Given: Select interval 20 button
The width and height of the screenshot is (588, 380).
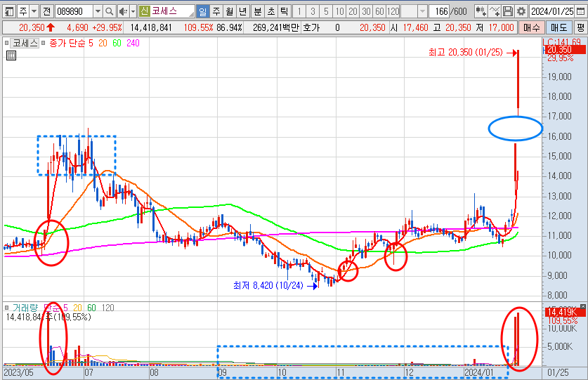Looking at the screenshot, I should pyautogui.click(x=353, y=12).
